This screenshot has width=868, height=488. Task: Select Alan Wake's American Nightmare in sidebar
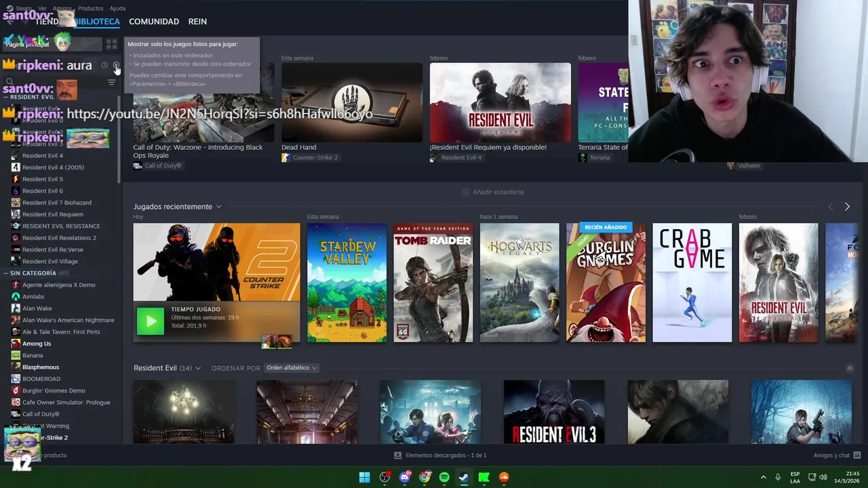pos(68,320)
